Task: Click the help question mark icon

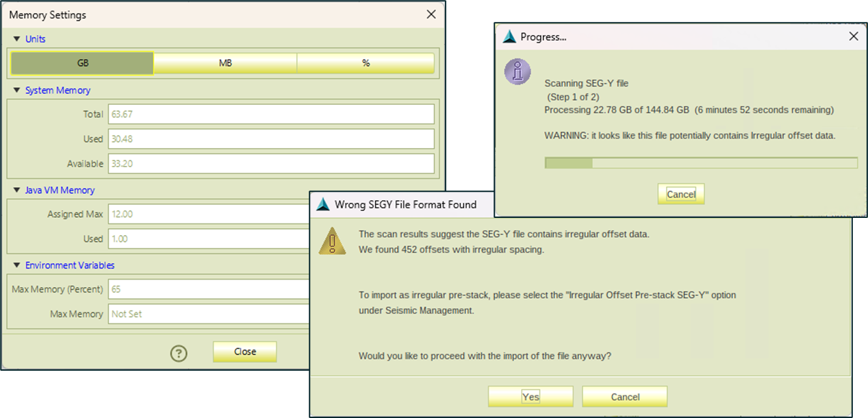Action: pyautogui.click(x=179, y=353)
